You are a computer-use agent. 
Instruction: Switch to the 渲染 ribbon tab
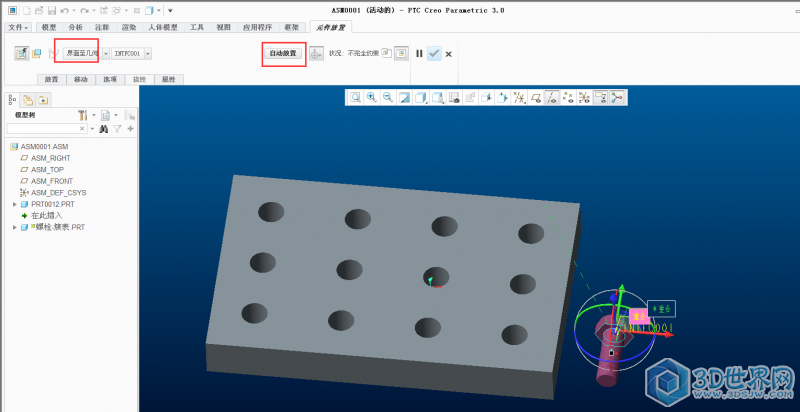pyautogui.click(x=129, y=28)
